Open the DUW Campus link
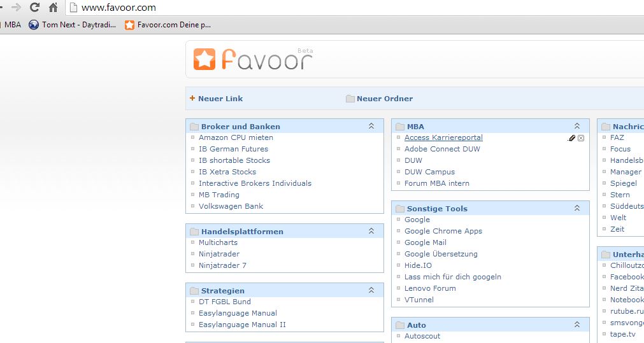Viewport: 644px width, 343px height. point(429,172)
